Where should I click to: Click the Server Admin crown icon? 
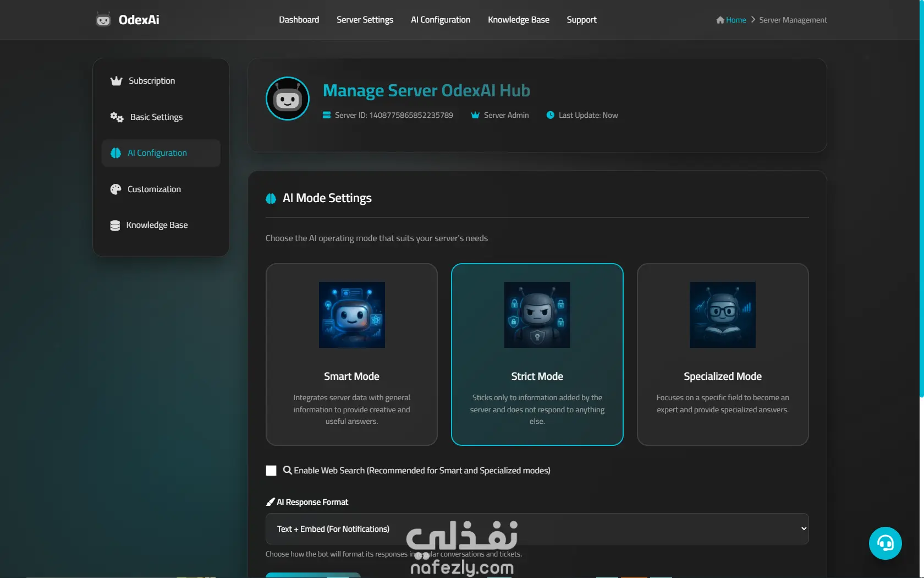(475, 115)
